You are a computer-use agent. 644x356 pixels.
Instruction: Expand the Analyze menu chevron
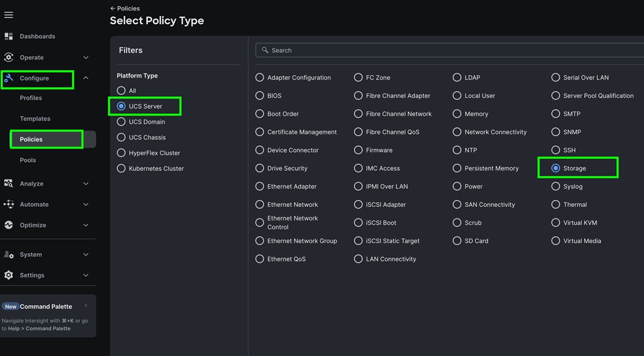86,184
